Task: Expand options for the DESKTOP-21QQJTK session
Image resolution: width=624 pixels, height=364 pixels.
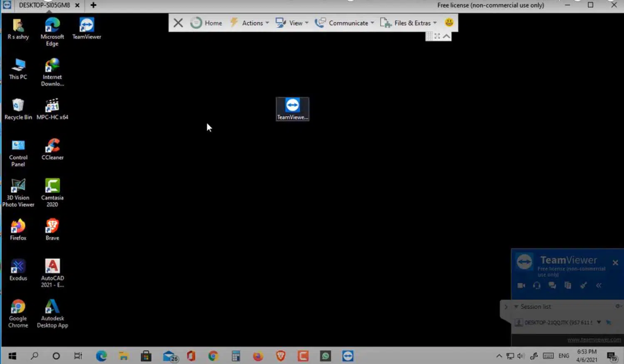Action: 599,322
